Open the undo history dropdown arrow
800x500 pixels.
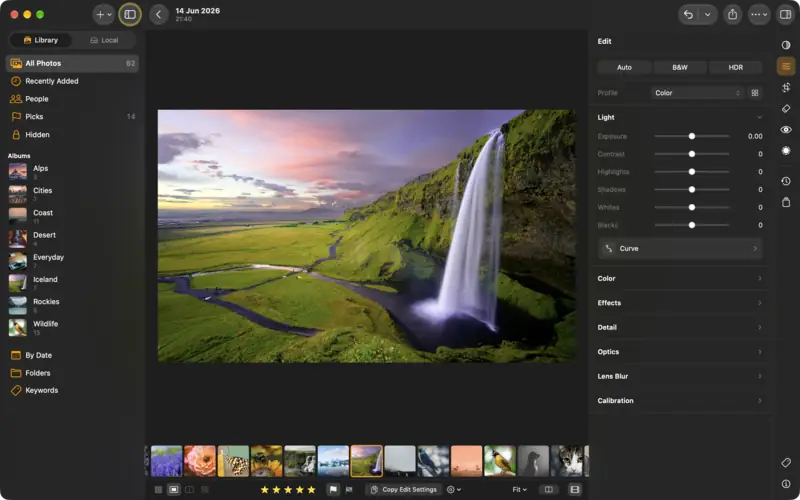[x=708, y=15]
